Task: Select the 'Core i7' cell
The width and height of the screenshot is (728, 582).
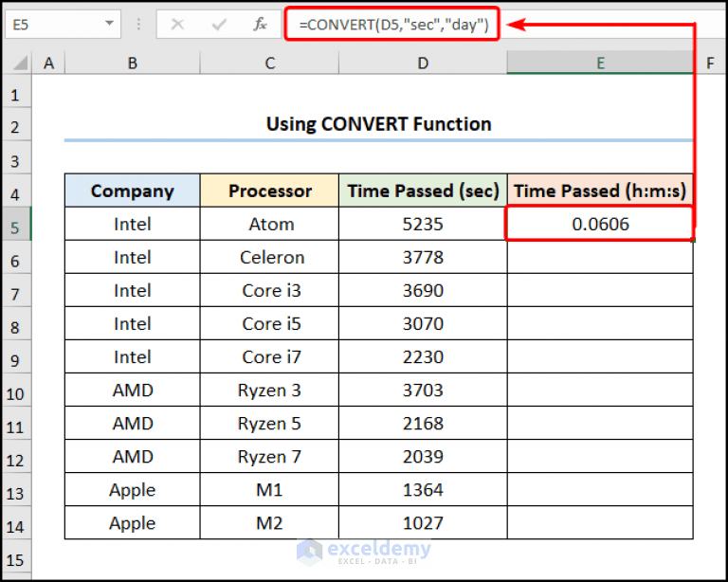Action: coord(270,356)
